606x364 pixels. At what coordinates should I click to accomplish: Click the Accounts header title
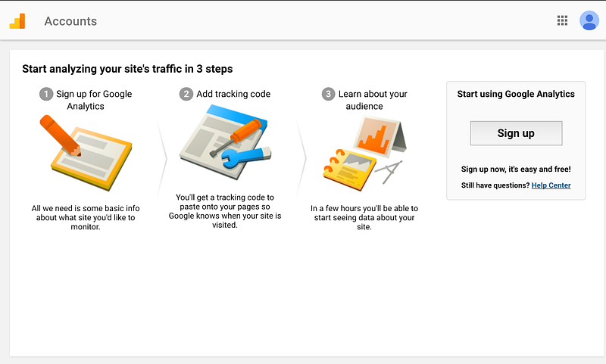point(70,21)
